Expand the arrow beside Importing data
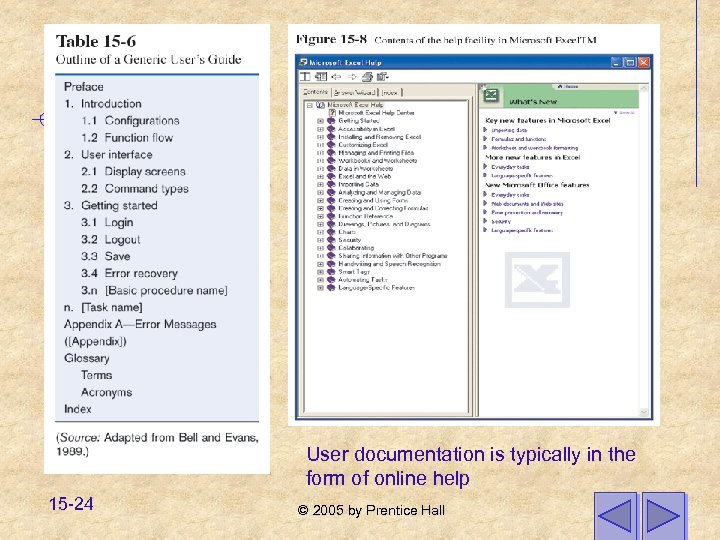 (485, 130)
